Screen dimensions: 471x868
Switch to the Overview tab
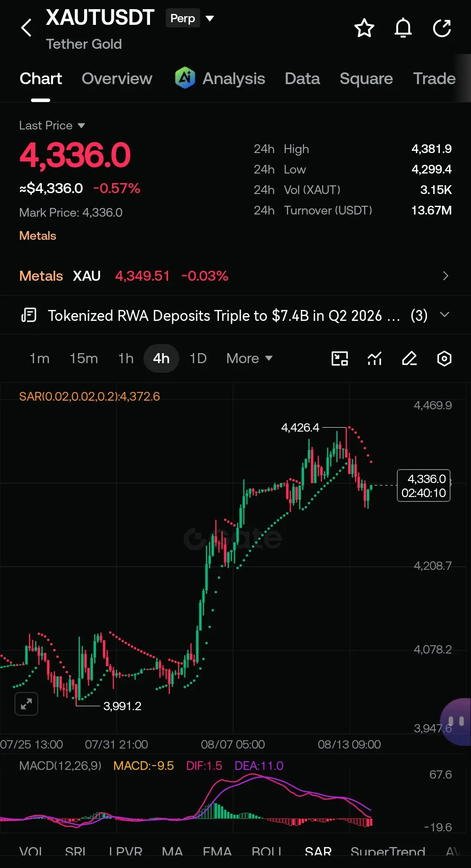117,78
